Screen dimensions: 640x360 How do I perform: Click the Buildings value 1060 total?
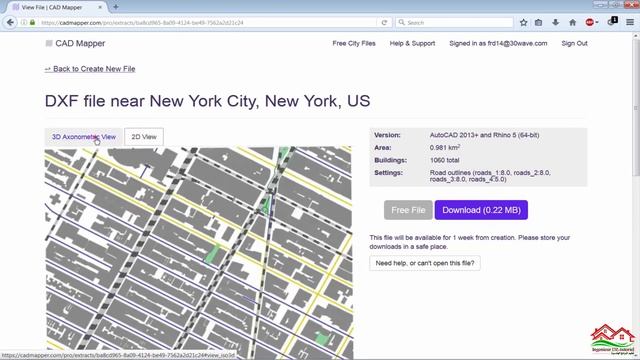pyautogui.click(x=444, y=160)
